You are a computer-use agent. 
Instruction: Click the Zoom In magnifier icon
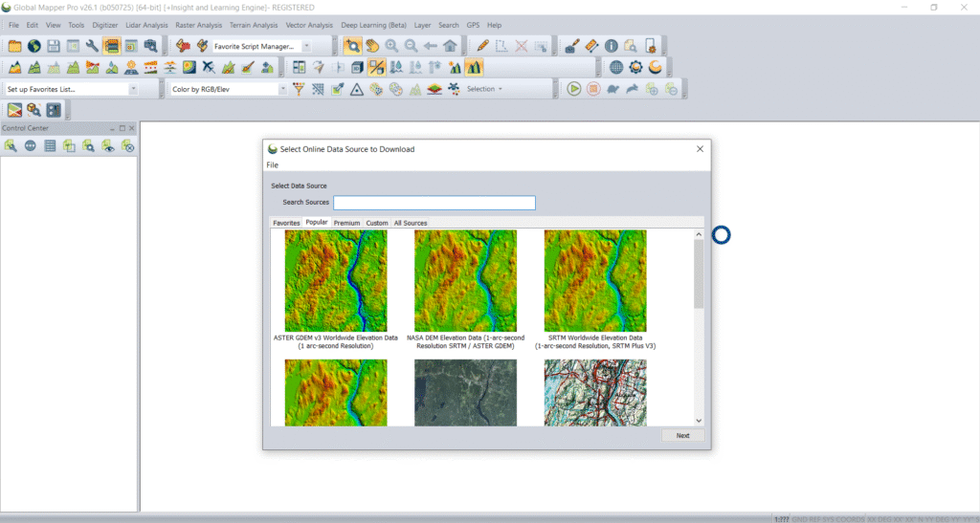tap(391, 46)
